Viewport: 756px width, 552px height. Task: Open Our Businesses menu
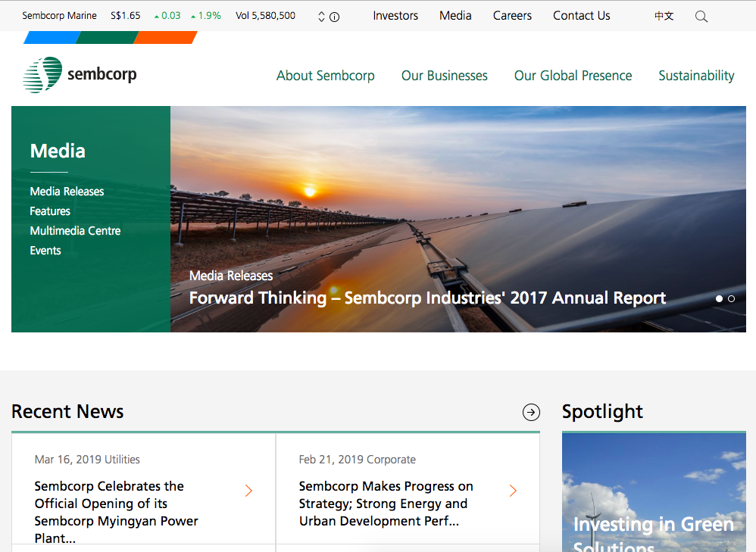[445, 76]
